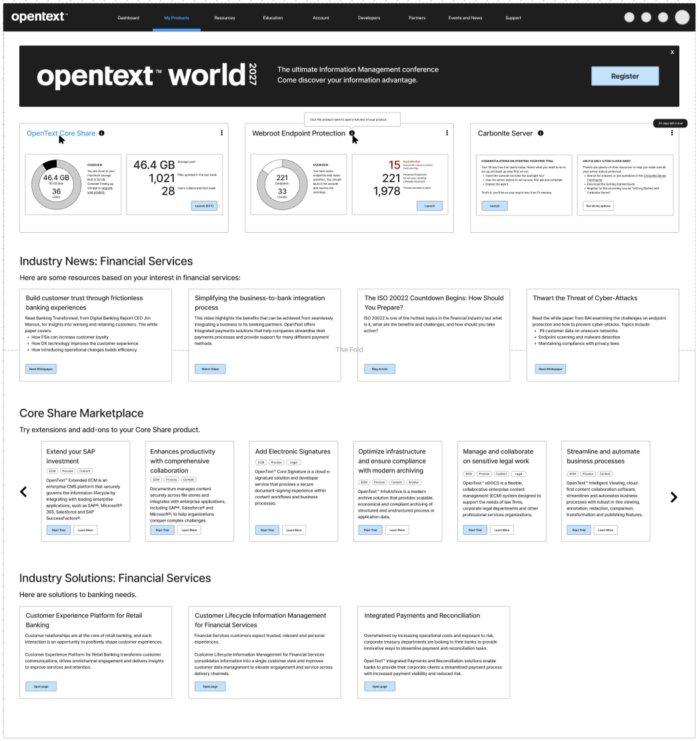
Task: Register for OpenText World conference
Action: coord(625,76)
